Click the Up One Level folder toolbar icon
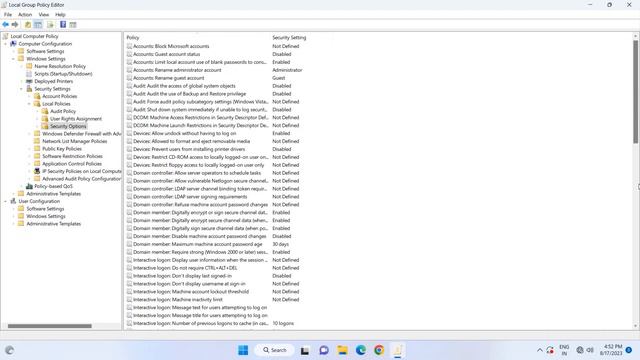The width and height of the screenshot is (640, 360). pyautogui.click(x=28, y=25)
